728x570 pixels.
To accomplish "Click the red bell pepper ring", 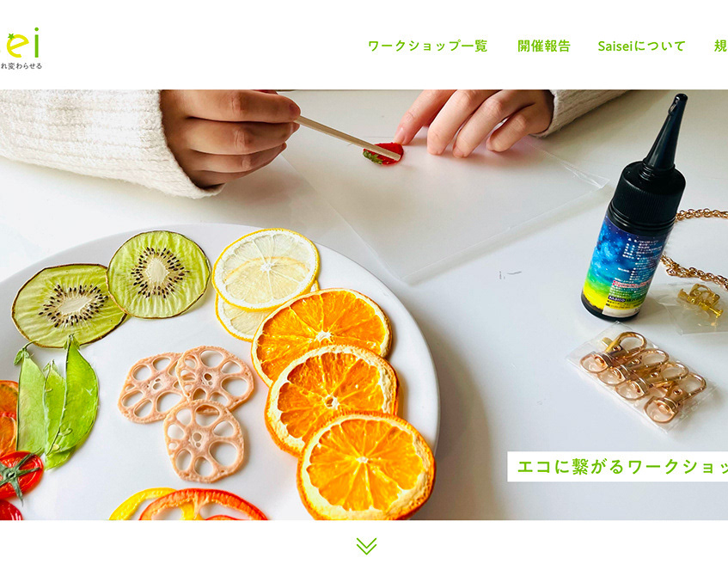I will (x=202, y=505).
